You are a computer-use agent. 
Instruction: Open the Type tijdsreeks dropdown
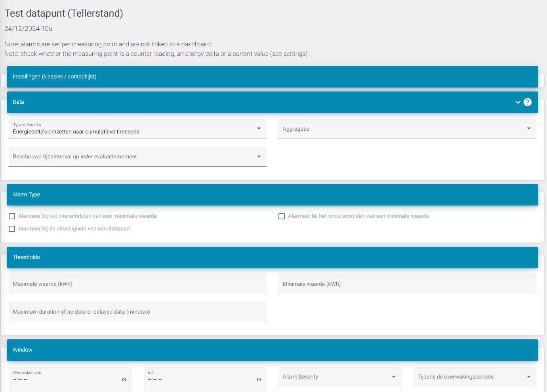pos(137,129)
